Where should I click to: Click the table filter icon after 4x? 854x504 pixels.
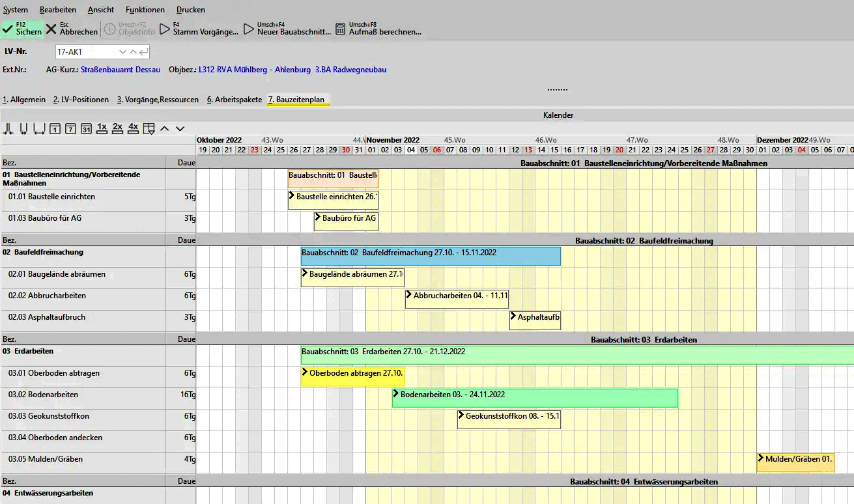pyautogui.click(x=149, y=128)
